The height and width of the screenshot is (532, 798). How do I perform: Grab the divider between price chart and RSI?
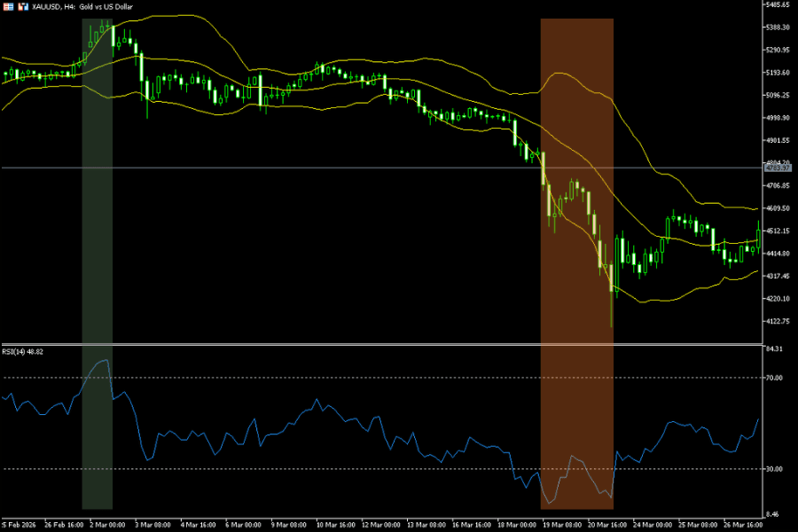(381, 344)
